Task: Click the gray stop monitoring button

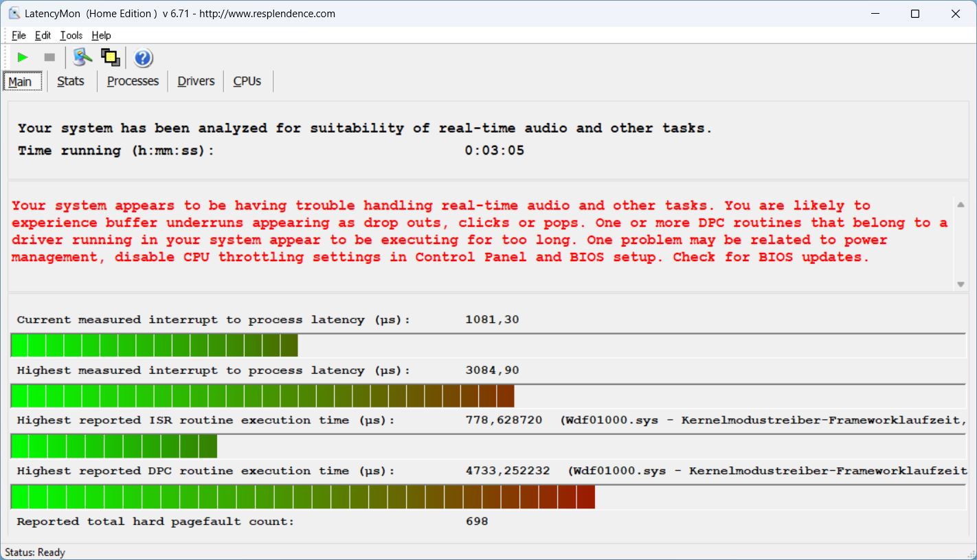Action: point(49,58)
